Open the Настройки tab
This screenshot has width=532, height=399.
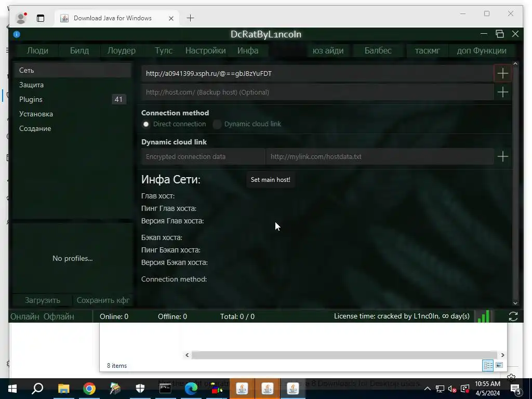pos(205,50)
